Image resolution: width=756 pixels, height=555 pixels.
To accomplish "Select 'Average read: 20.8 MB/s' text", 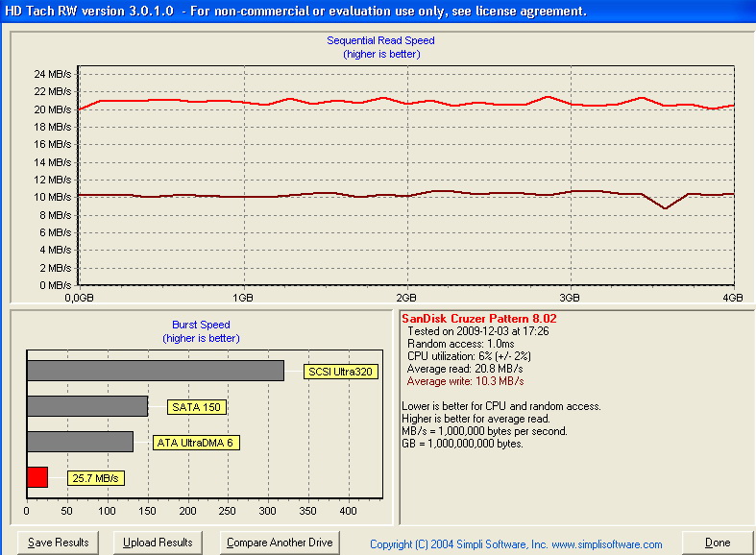I will pos(465,369).
